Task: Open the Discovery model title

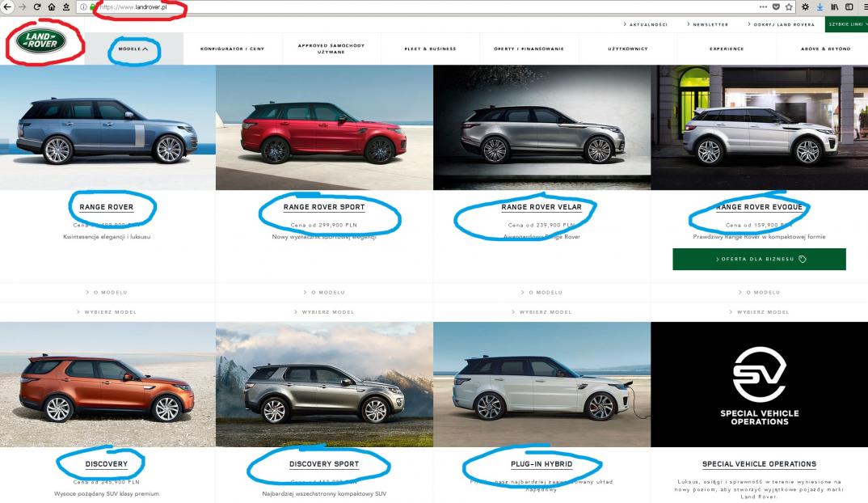Action: pos(107,464)
